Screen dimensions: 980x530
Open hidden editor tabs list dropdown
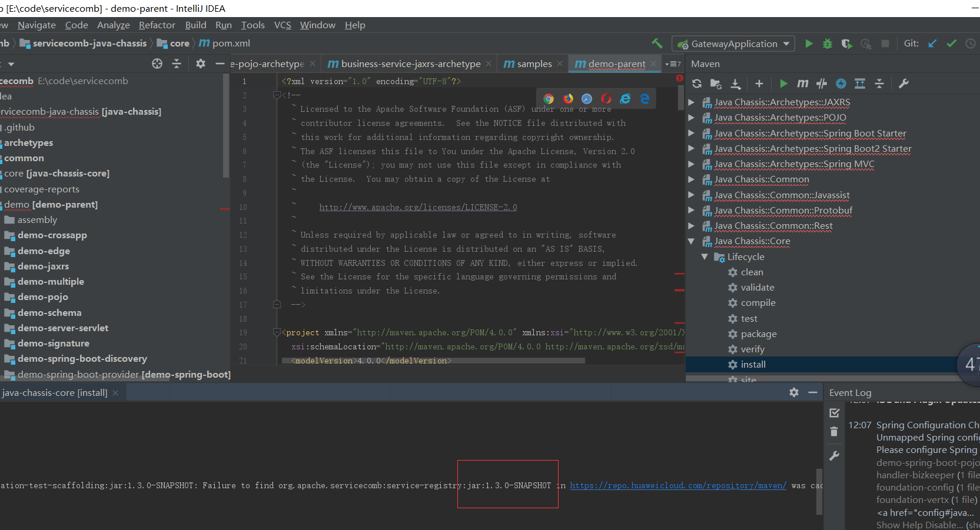tap(673, 64)
